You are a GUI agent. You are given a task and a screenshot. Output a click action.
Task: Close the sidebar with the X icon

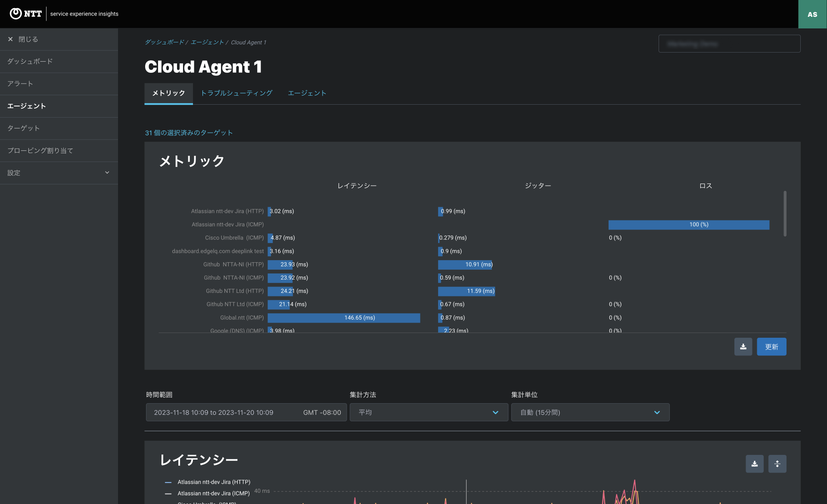[x=10, y=39]
